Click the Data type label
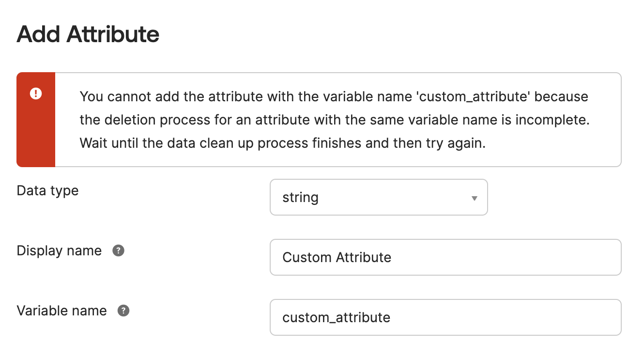This screenshot has height=343, width=644. coord(47,190)
